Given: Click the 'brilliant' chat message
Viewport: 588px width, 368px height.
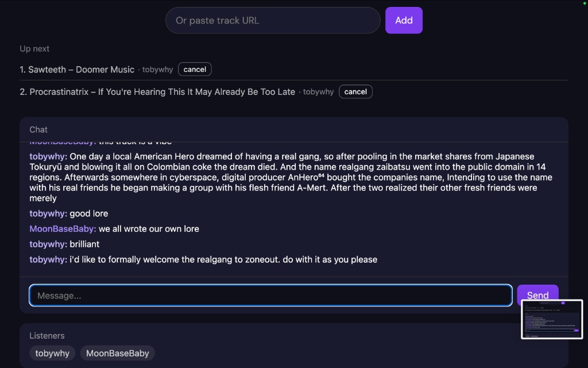Looking at the screenshot, I should [x=84, y=244].
